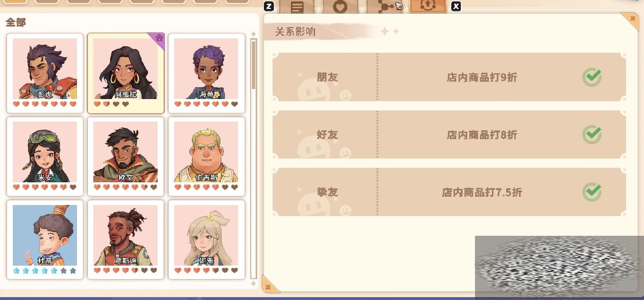This screenshot has width=644, height=300.
Task: Click the scrollbar up arrow of character list
Action: tap(253, 34)
